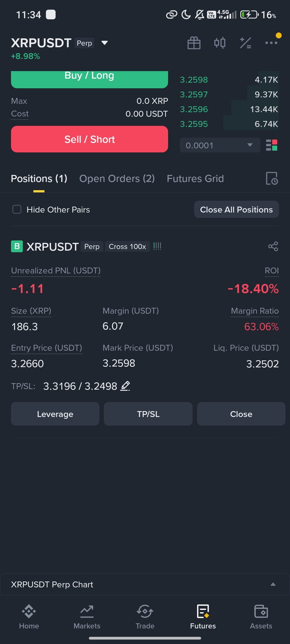The image size is (290, 644).
Task: Tick the Hide Other Pairs checkbox
Action: [x=17, y=209]
